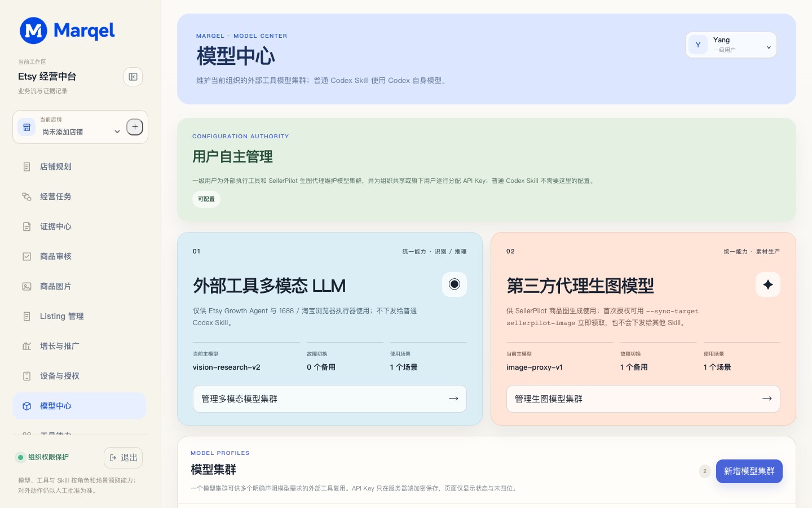This screenshot has height=508, width=812.
Task: Open 商品审核 page
Action: [79, 256]
